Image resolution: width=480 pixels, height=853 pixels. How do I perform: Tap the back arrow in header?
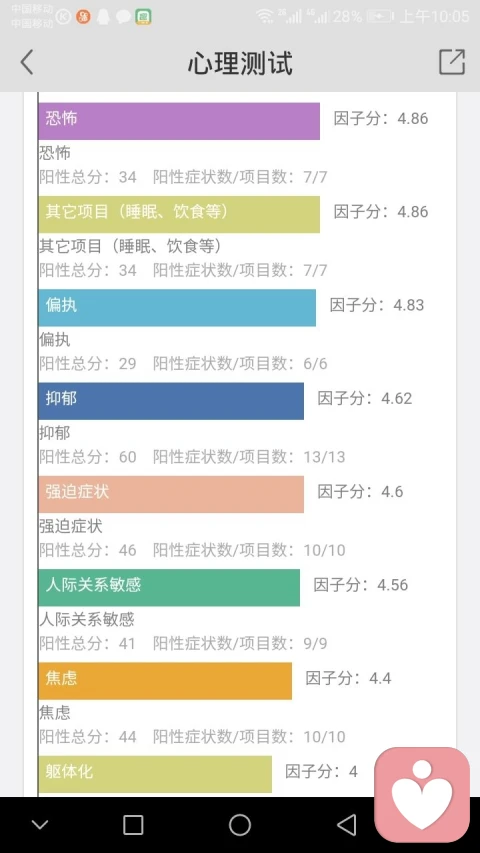(27, 62)
